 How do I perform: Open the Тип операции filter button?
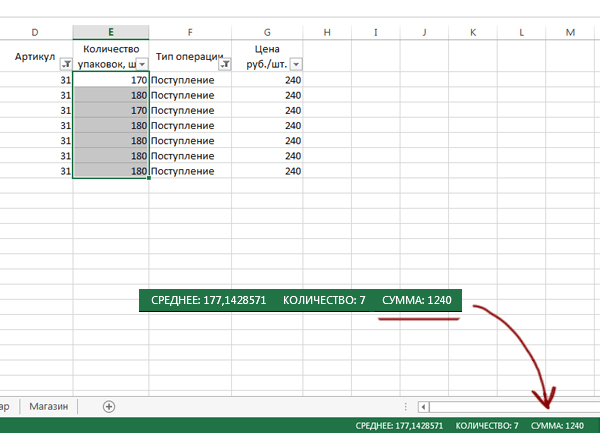click(x=224, y=64)
